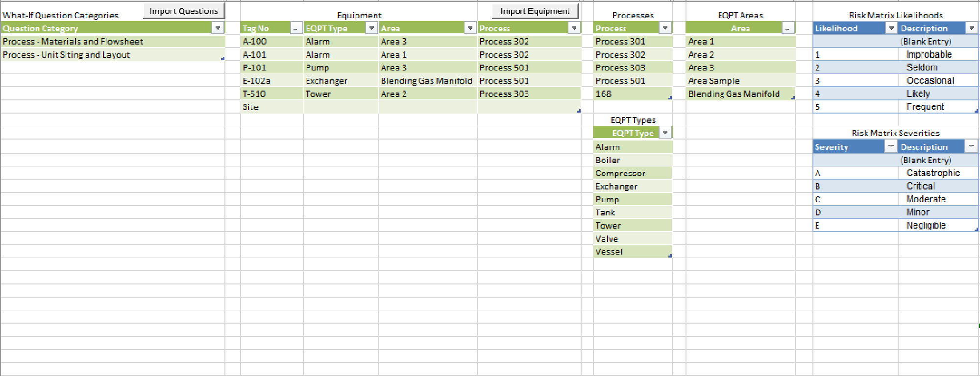Open the EQPT Areas table Area filter

click(x=787, y=28)
